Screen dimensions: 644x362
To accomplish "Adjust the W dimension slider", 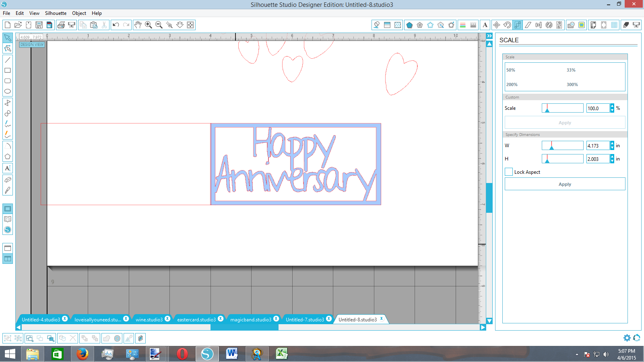I will [x=562, y=146].
